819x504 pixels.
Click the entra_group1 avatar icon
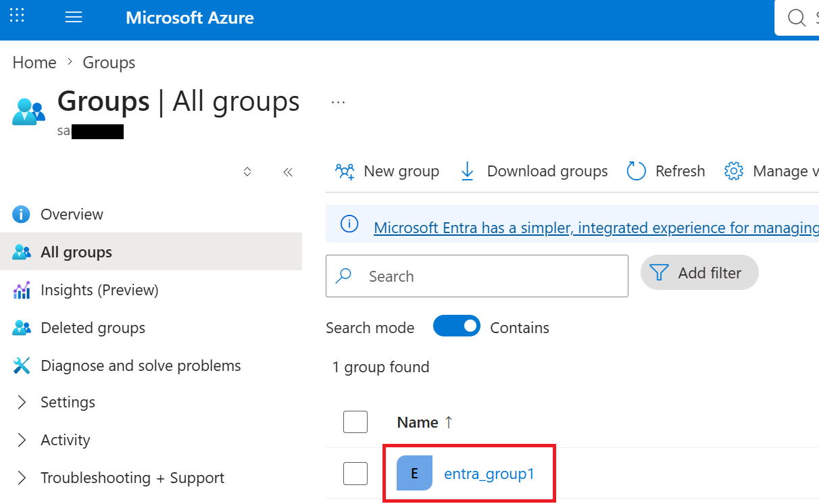pos(414,473)
